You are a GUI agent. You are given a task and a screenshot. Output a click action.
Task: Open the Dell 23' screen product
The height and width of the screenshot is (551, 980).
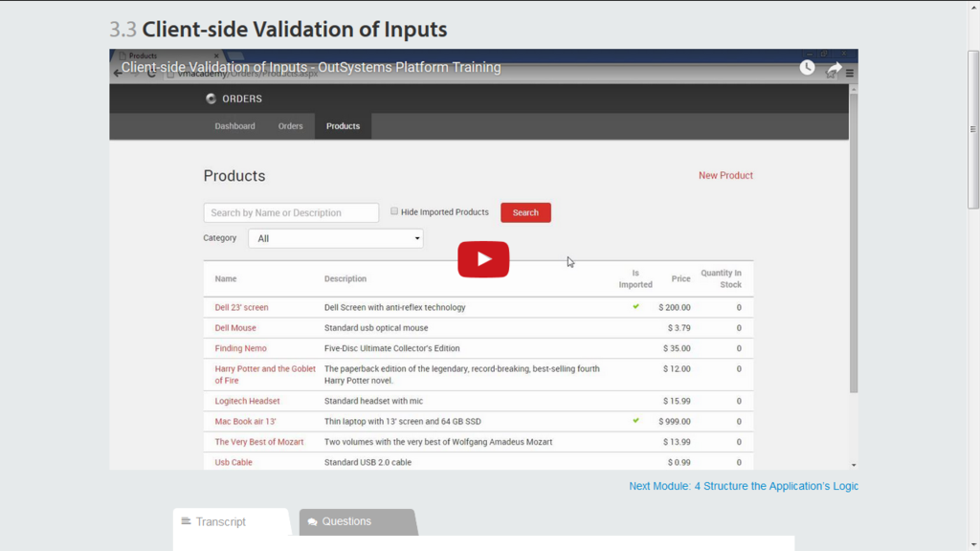pyautogui.click(x=241, y=307)
